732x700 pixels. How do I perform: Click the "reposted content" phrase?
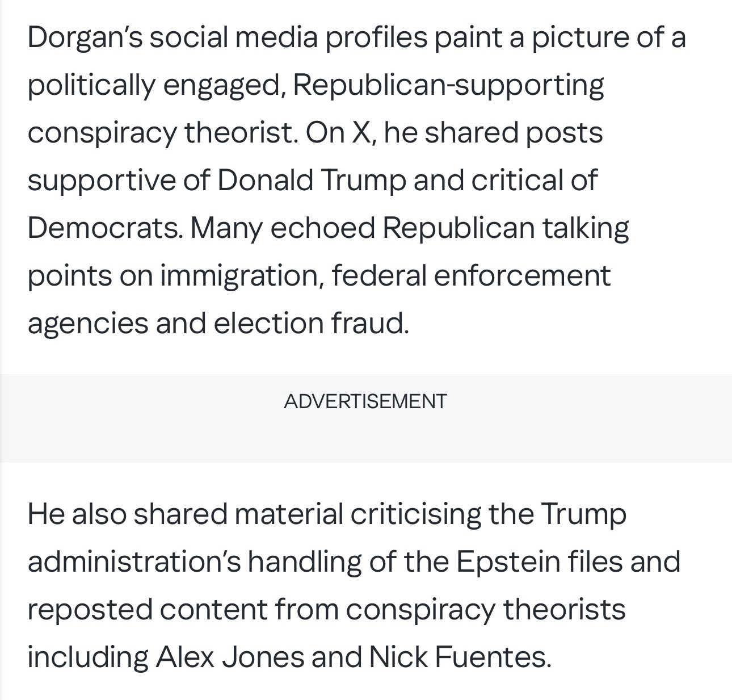coord(147,609)
